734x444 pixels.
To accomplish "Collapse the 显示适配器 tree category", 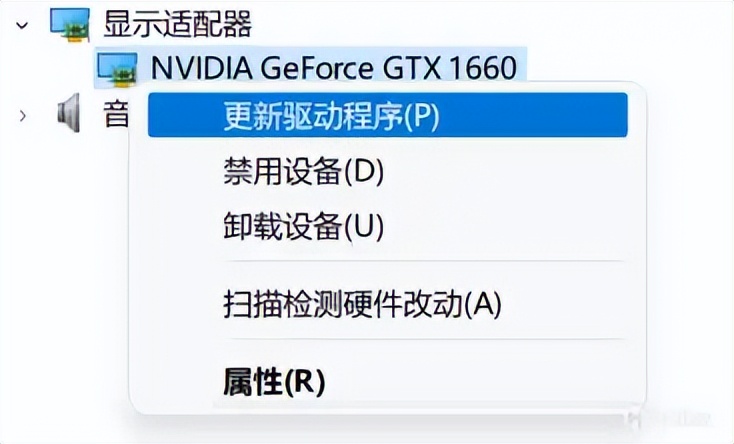I will point(23,24).
